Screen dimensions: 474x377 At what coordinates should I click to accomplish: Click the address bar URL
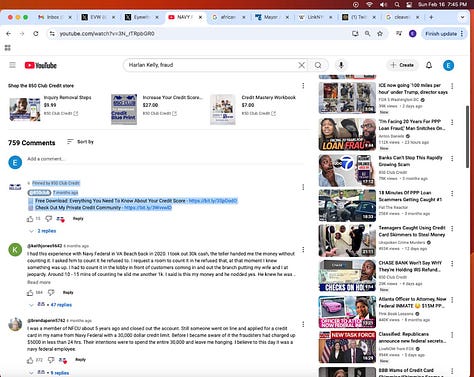pyautogui.click(x=107, y=34)
